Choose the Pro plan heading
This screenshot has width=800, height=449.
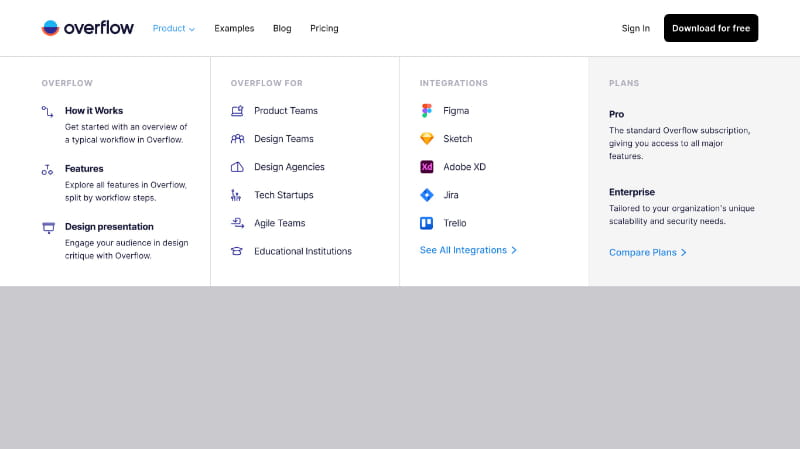click(616, 114)
